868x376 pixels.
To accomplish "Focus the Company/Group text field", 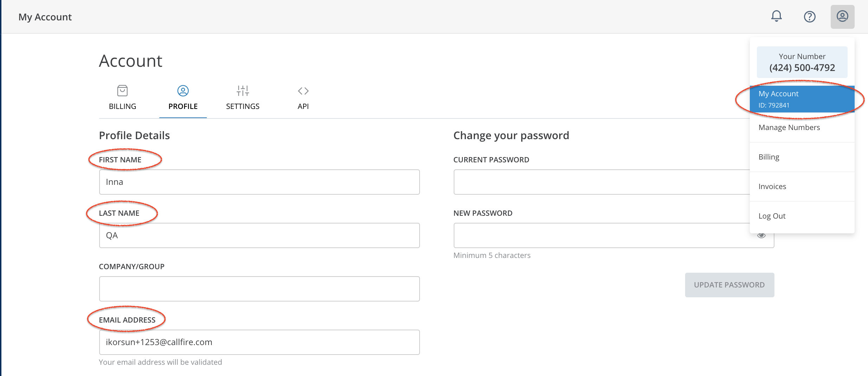I will 259,289.
